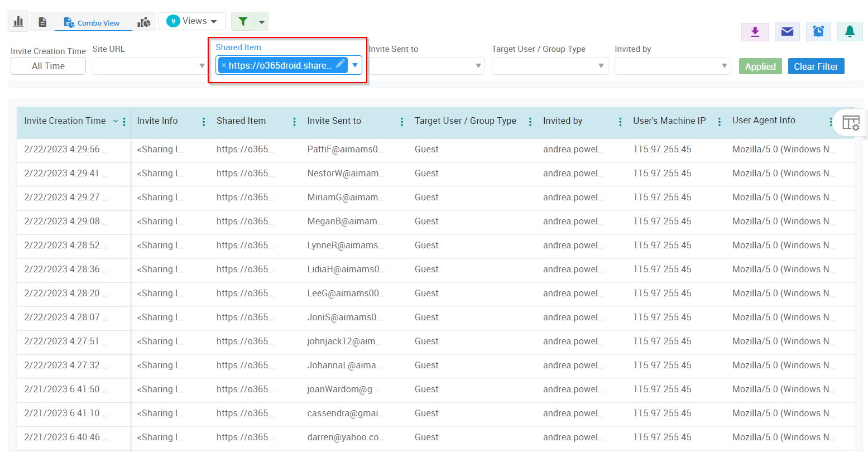The width and height of the screenshot is (868, 452).
Task: Click the green filter funnel icon
Action: tap(243, 22)
